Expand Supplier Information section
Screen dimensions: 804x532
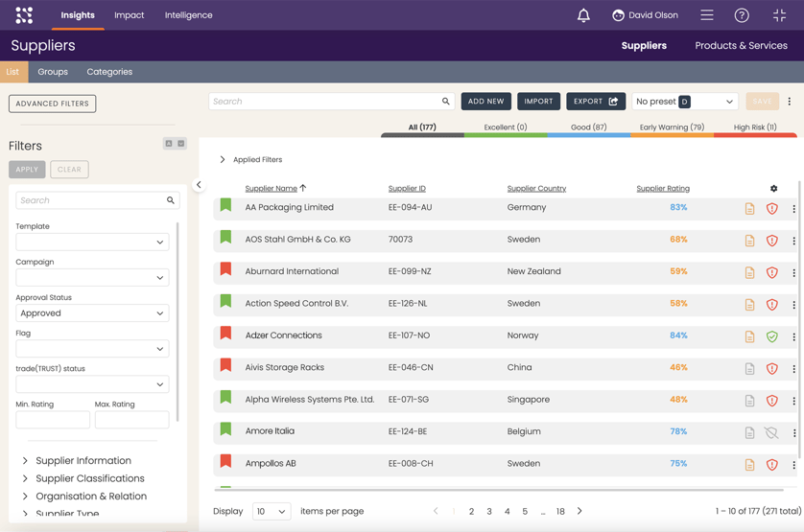(77, 460)
